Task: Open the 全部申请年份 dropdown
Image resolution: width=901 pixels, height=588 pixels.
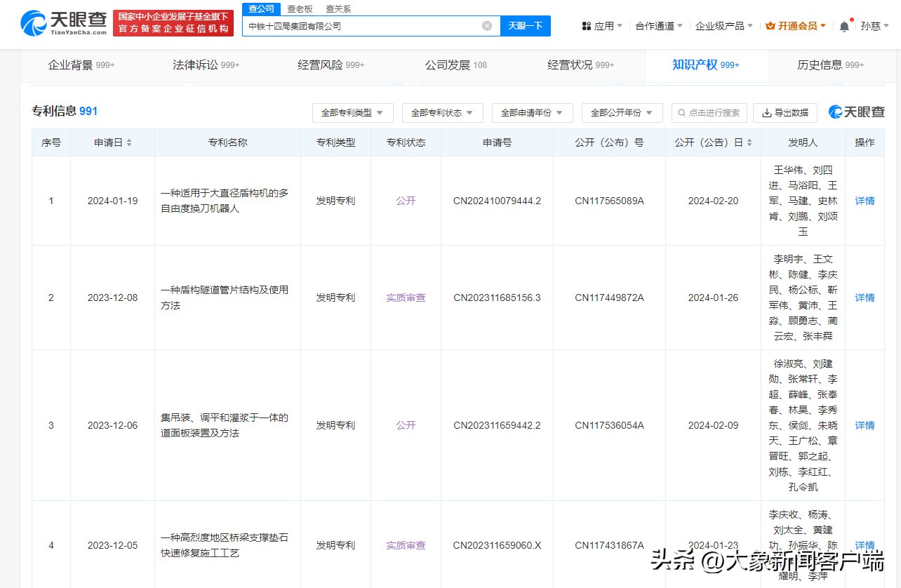Action: click(532, 112)
